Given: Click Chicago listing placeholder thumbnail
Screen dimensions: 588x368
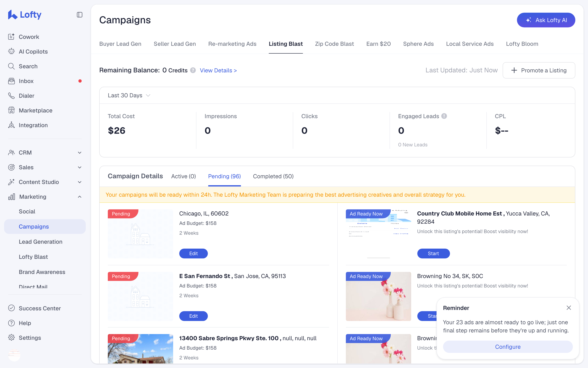Looking at the screenshot, I should pyautogui.click(x=140, y=234).
